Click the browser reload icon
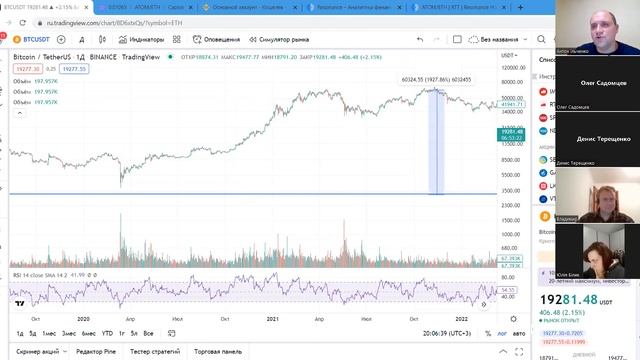This screenshot has height=360, width=640. tap(23, 23)
